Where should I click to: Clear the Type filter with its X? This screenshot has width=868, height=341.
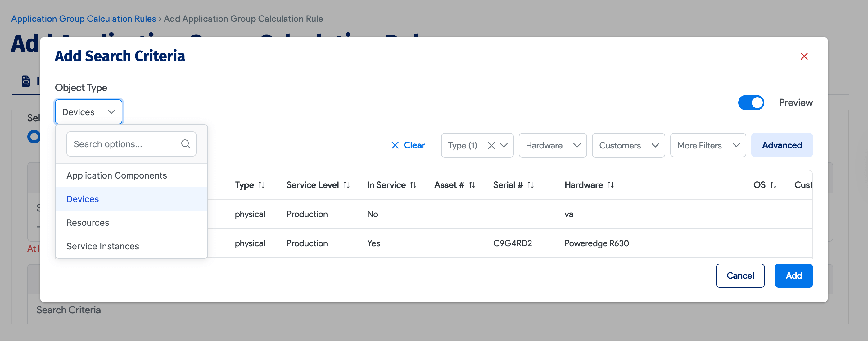pos(491,146)
